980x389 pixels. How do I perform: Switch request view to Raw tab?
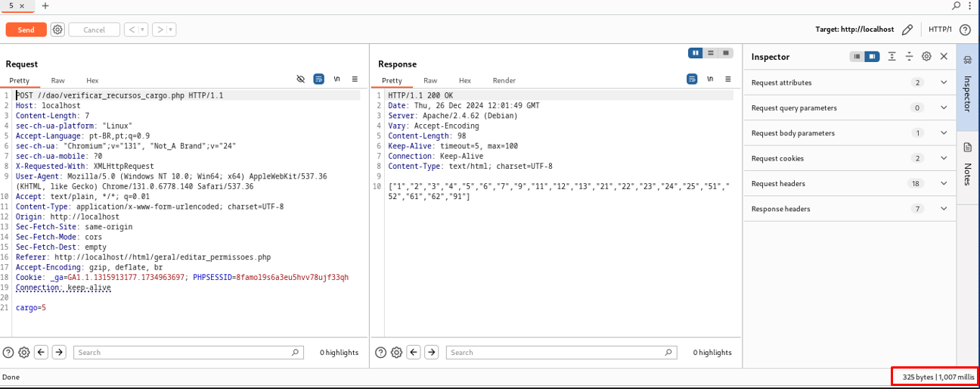coord(58,80)
